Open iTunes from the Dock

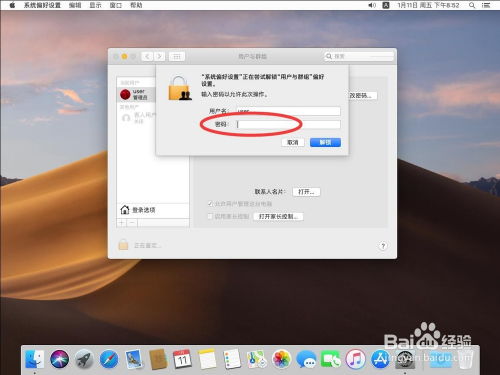(355, 359)
